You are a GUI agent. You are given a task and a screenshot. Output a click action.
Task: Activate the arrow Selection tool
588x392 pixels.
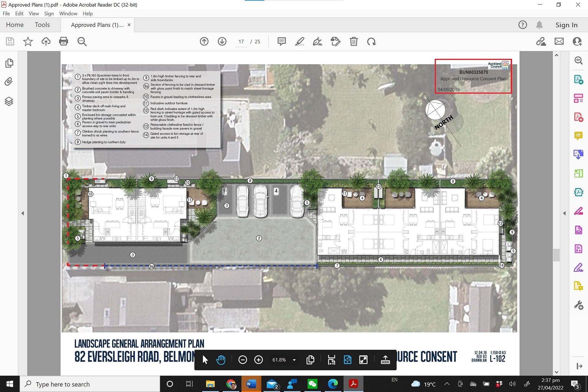point(205,360)
